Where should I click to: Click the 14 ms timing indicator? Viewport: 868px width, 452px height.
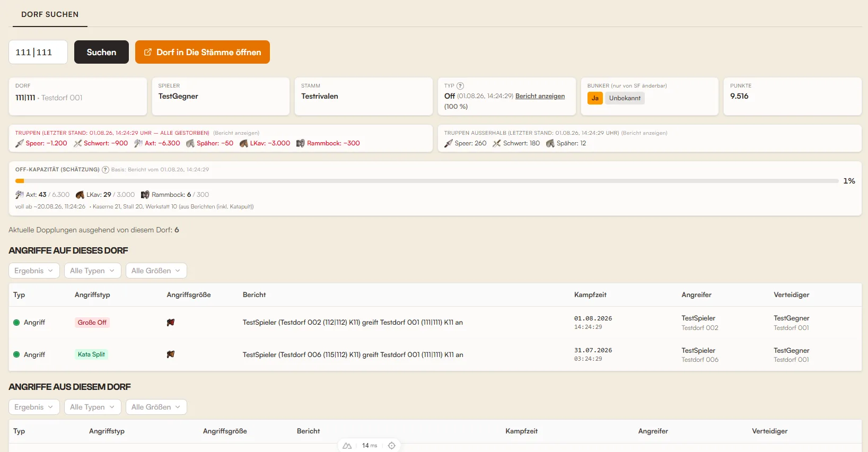click(x=370, y=446)
